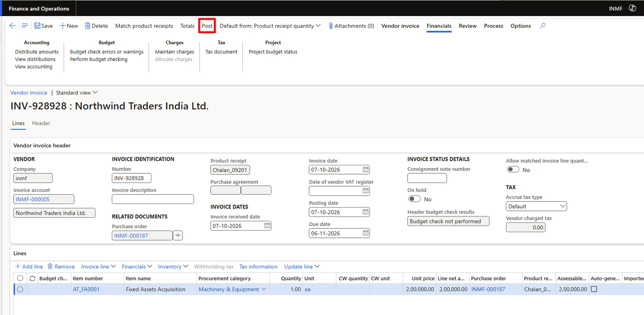Open the Invoice date calendar picker
The height and width of the screenshot is (315, 644).
pos(365,170)
